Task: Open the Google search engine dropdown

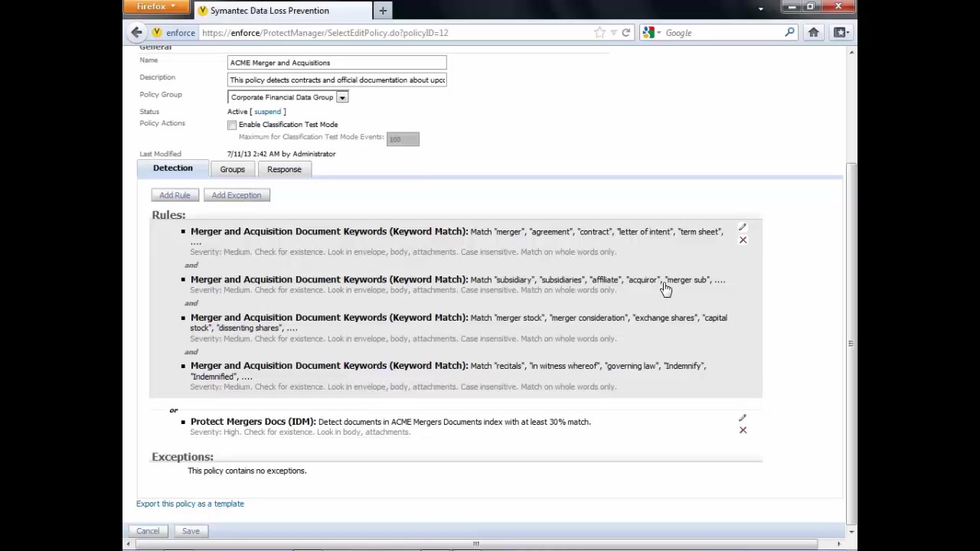Action: (652, 33)
